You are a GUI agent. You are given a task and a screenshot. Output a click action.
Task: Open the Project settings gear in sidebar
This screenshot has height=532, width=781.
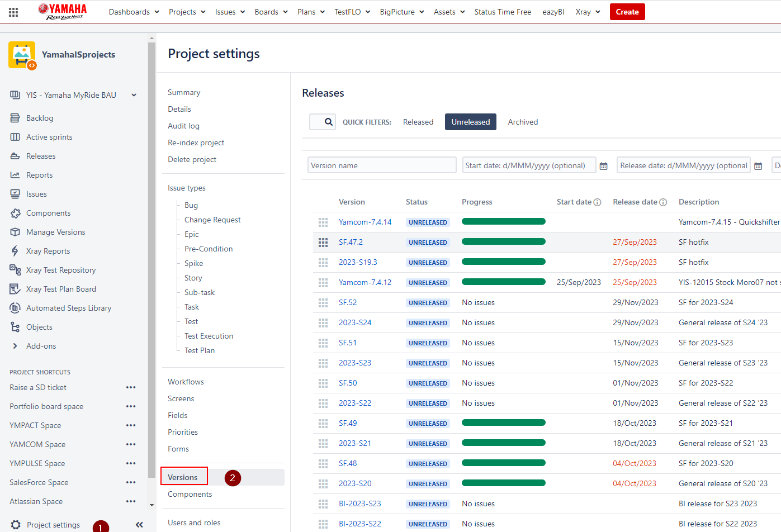[16, 525]
